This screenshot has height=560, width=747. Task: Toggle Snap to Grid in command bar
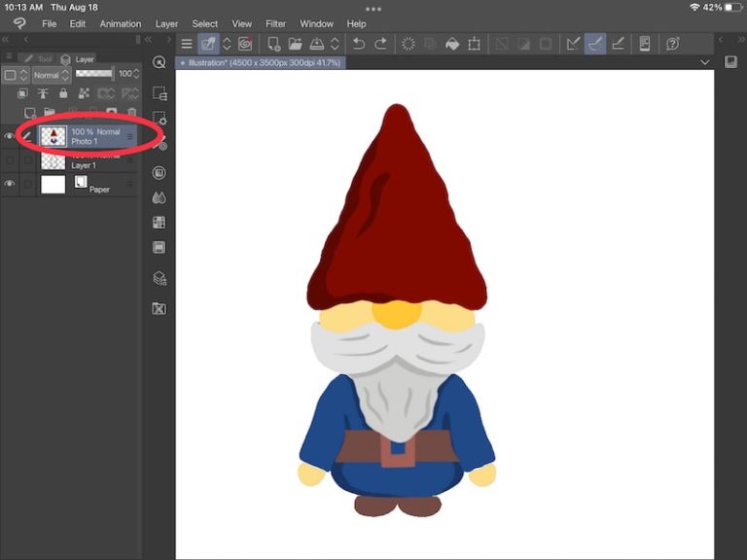618,44
